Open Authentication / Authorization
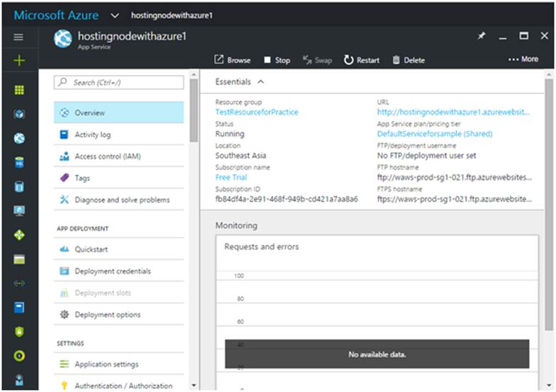Image resolution: width=556 pixels, height=392 pixels. [119, 385]
